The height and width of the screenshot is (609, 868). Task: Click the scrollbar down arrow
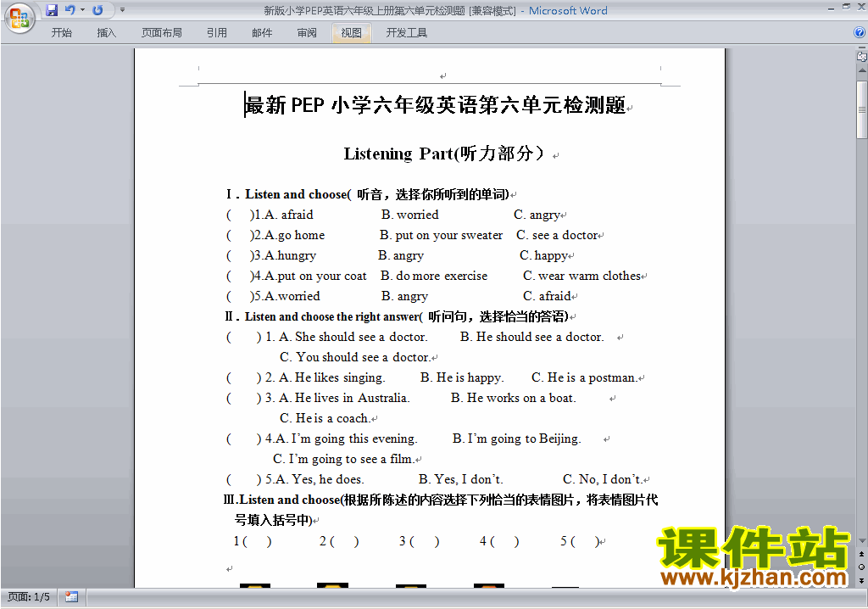click(861, 540)
